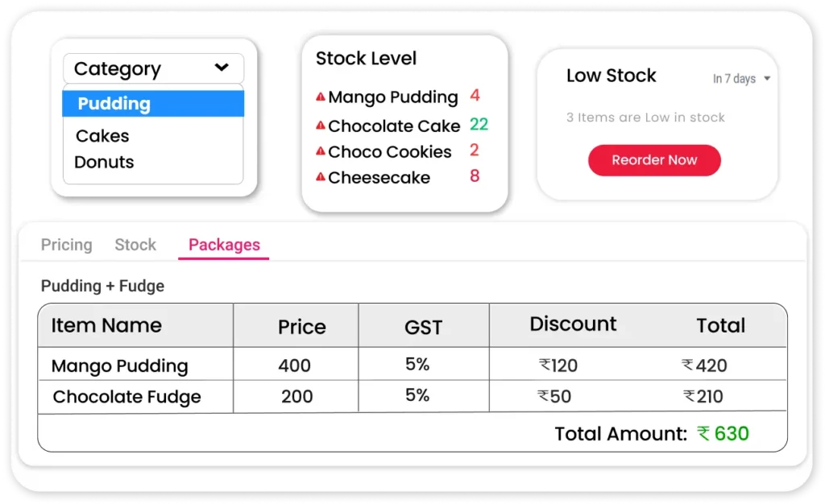825x504 pixels.
Task: Choose Cakes in the category list
Action: click(102, 136)
